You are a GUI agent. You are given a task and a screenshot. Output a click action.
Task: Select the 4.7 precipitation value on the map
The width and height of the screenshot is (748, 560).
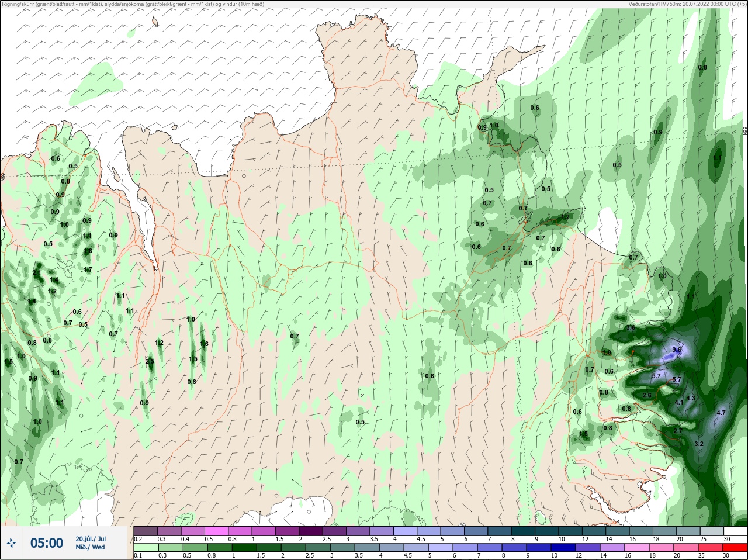click(x=721, y=413)
